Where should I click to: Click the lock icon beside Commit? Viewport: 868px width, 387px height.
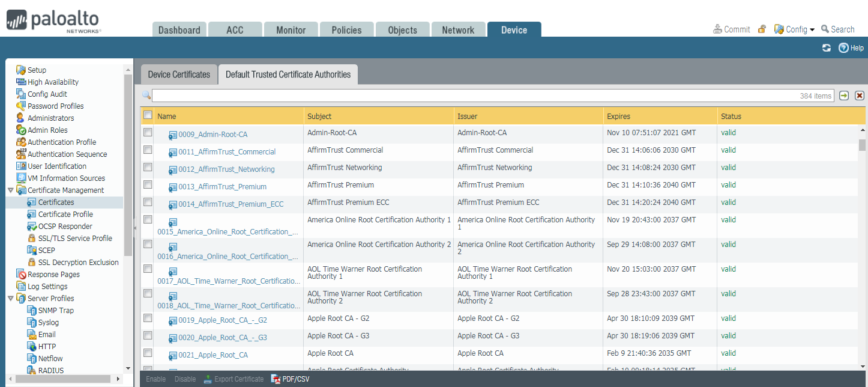pyautogui.click(x=762, y=29)
